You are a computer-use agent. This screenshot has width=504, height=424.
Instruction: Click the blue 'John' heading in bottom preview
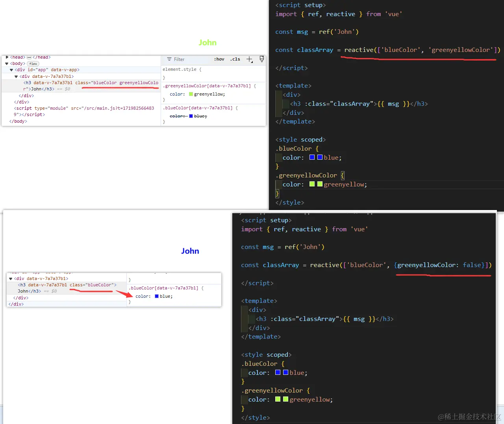(190, 251)
